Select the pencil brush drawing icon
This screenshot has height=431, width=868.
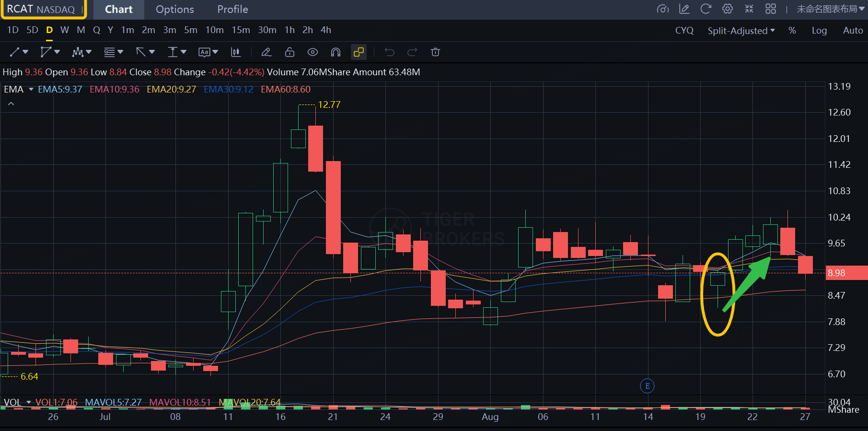(266, 52)
